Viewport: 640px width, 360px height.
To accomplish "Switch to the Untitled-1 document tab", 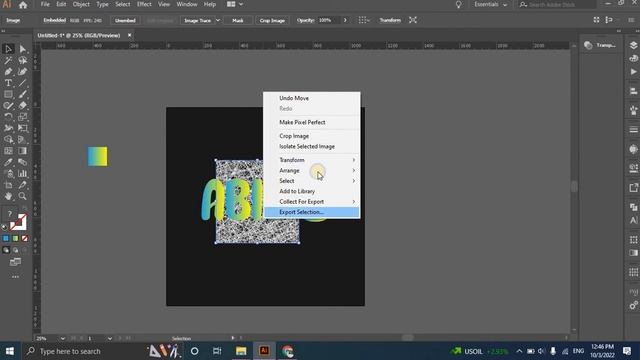I will click(79, 36).
